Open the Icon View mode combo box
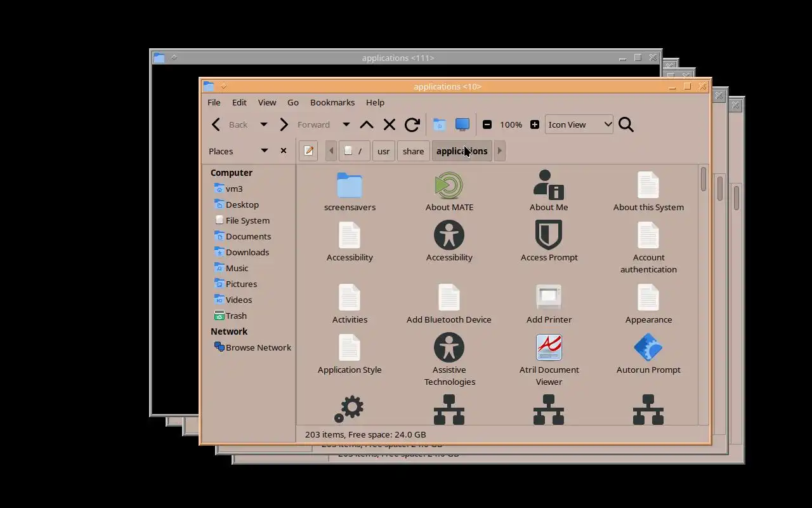The height and width of the screenshot is (508, 812). (579, 124)
